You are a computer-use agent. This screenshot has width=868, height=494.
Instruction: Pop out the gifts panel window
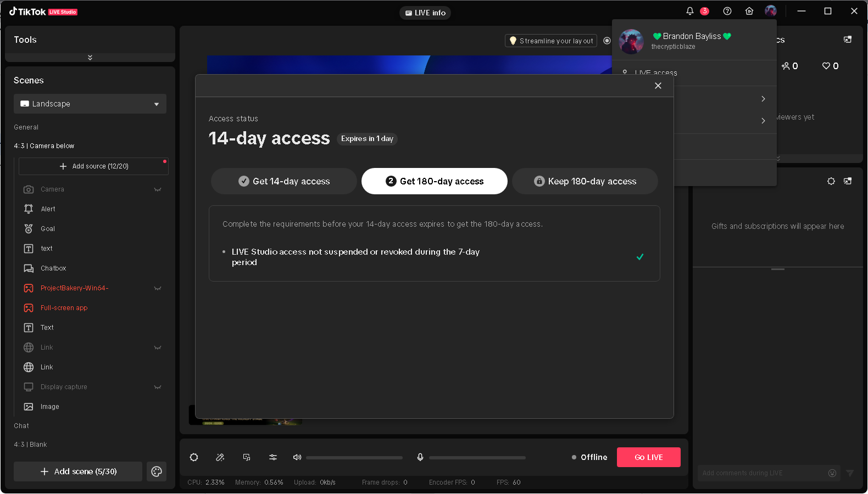tap(848, 181)
